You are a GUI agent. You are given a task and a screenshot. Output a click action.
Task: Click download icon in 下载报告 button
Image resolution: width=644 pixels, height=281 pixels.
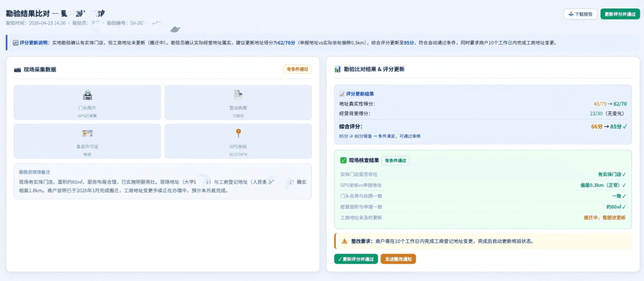click(571, 14)
